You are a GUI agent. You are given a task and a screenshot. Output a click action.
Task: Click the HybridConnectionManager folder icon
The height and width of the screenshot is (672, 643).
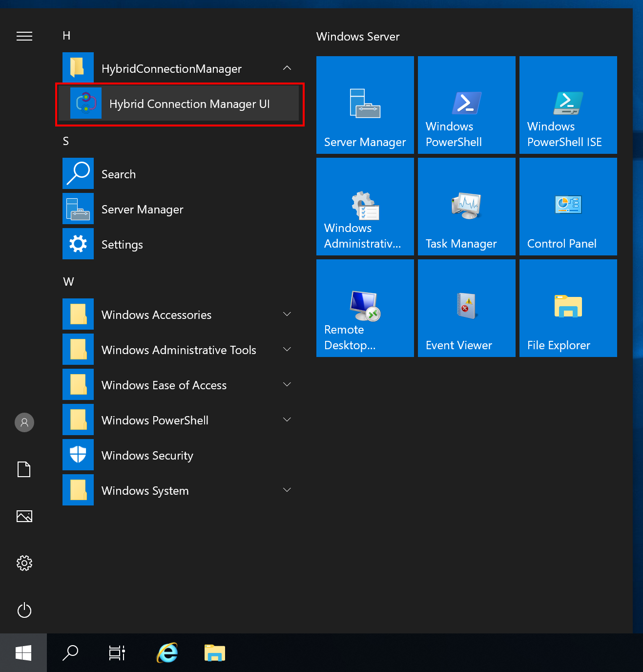pos(78,68)
